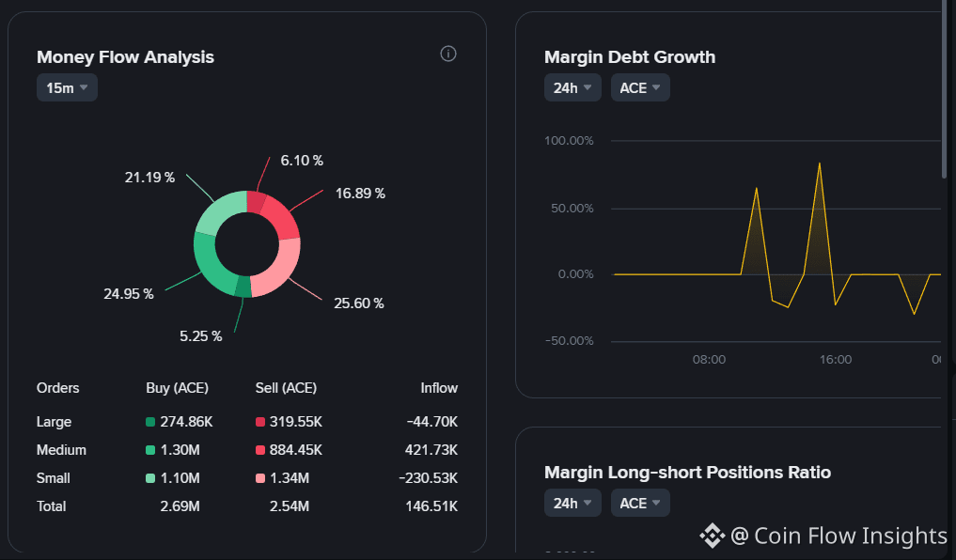Screen dimensions: 956x560
Task: Select the 21.19 % donut label
Action: click(150, 178)
